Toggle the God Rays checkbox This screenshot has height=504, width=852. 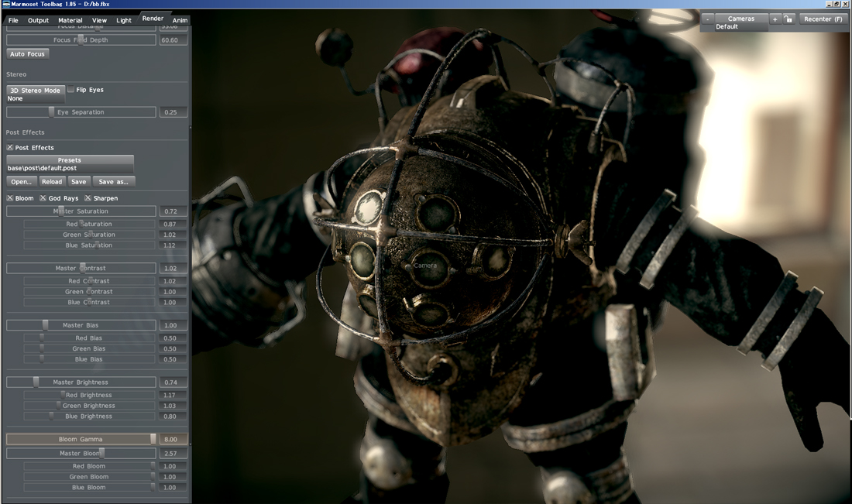(x=43, y=198)
